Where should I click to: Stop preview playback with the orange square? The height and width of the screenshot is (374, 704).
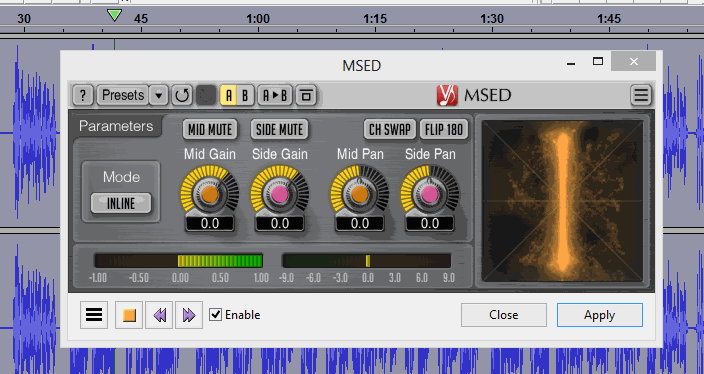[x=129, y=315]
